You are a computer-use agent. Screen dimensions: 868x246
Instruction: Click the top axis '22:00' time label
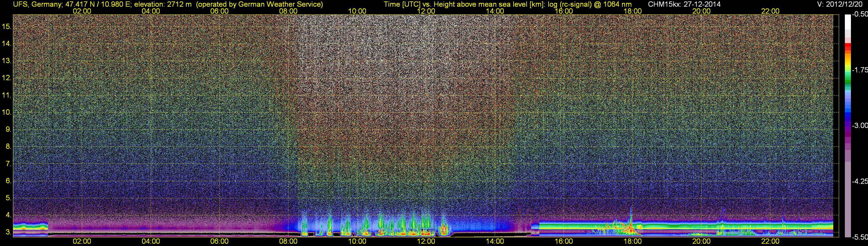pyautogui.click(x=770, y=11)
